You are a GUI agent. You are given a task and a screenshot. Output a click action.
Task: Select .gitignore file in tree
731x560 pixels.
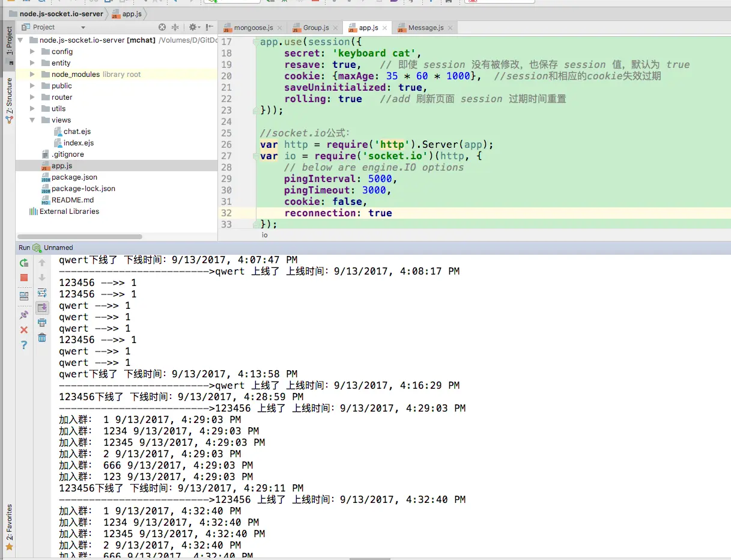[x=67, y=154]
